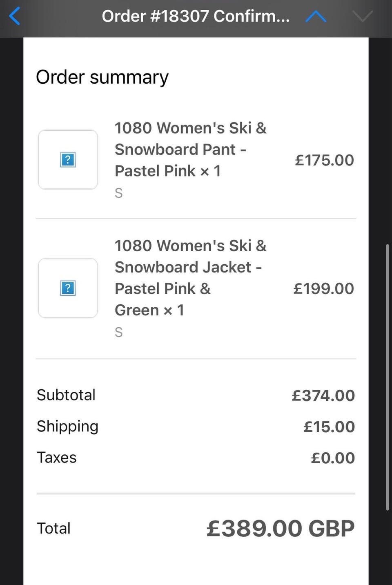Screen dimensions: 392x585
Task: Tap the Taxes label
Action: [57, 458]
